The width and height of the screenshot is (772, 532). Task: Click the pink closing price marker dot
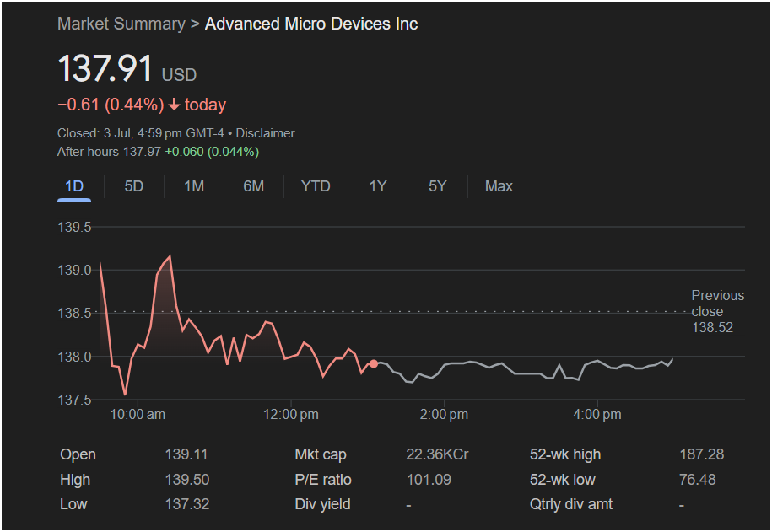point(374,363)
